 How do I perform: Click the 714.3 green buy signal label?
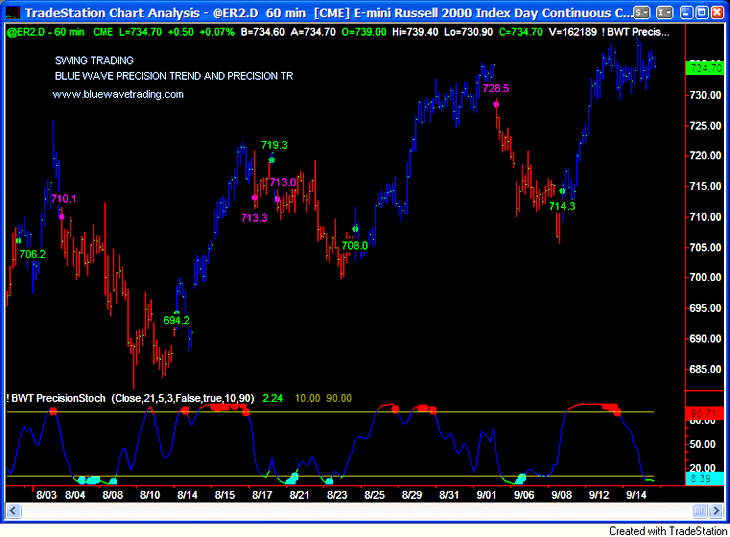[562, 206]
